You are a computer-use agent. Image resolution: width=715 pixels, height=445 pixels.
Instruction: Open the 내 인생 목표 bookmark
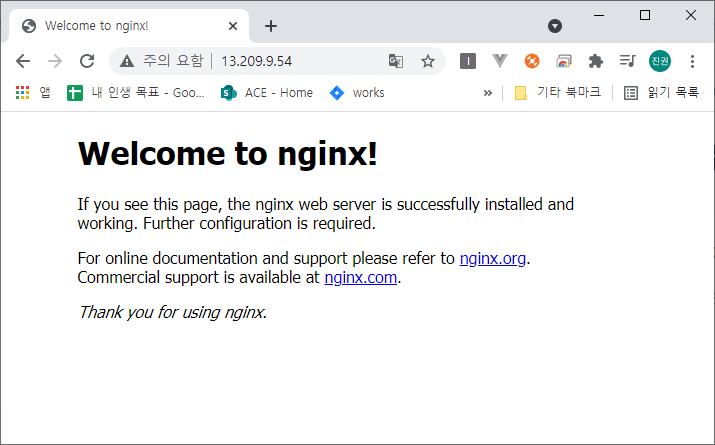(x=136, y=93)
